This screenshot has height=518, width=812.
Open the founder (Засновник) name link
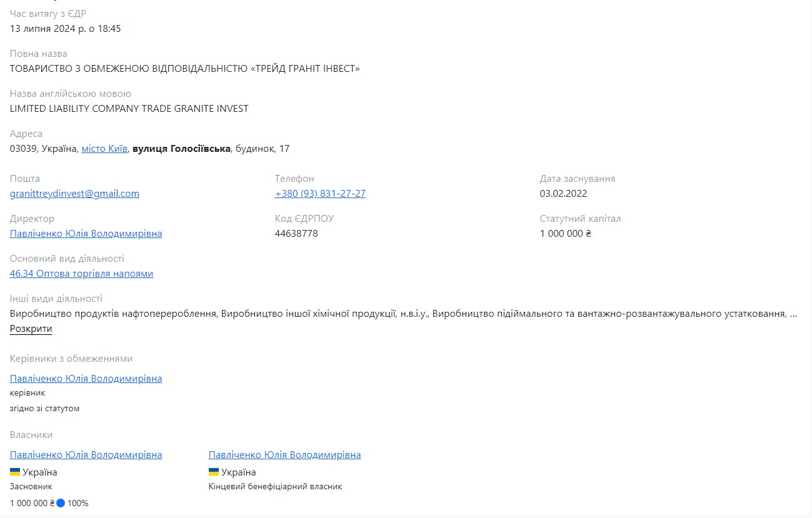tap(86, 455)
